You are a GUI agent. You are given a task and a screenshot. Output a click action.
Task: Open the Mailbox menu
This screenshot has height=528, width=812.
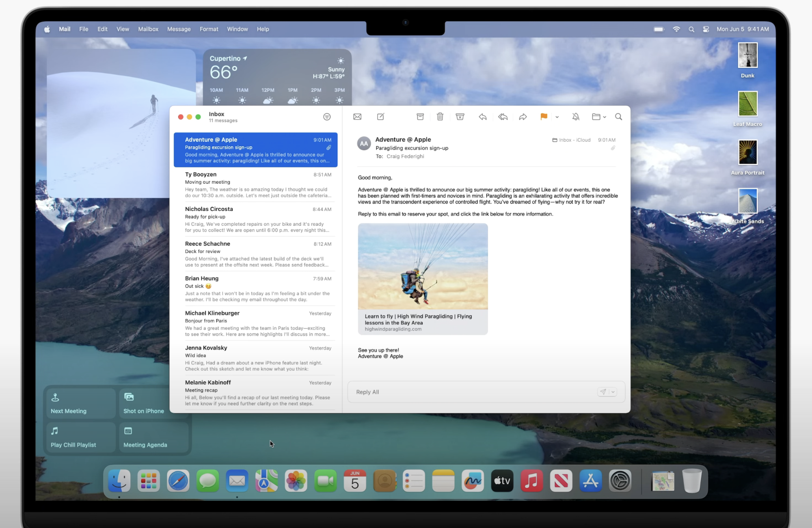tap(148, 29)
